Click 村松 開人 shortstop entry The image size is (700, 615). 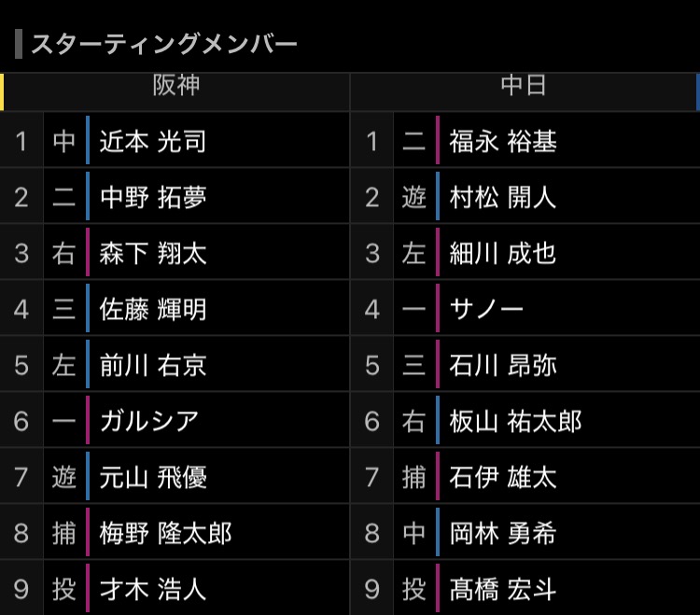(503, 198)
